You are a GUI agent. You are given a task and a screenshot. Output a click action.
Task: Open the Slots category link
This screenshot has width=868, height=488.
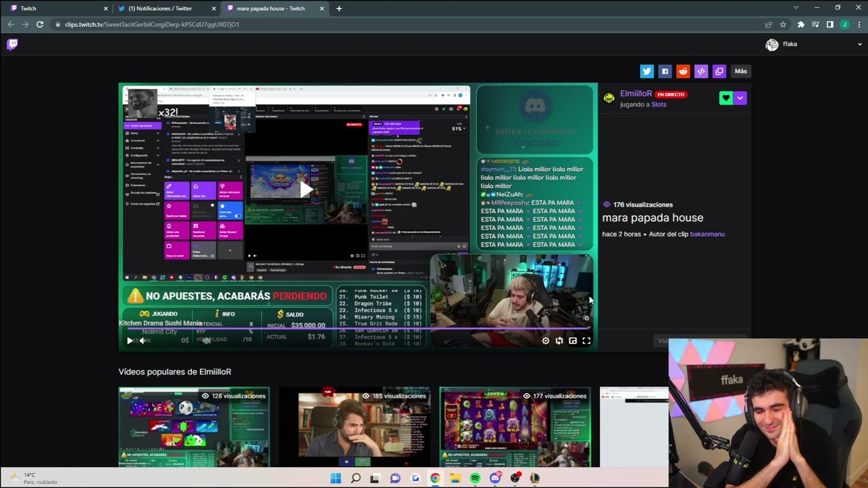tap(658, 104)
